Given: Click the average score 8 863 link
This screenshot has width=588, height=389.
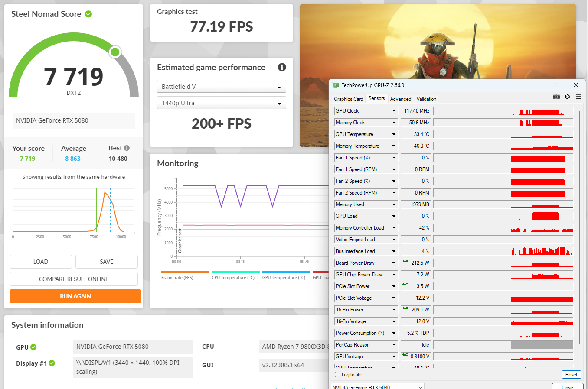Looking at the screenshot, I should [x=73, y=159].
